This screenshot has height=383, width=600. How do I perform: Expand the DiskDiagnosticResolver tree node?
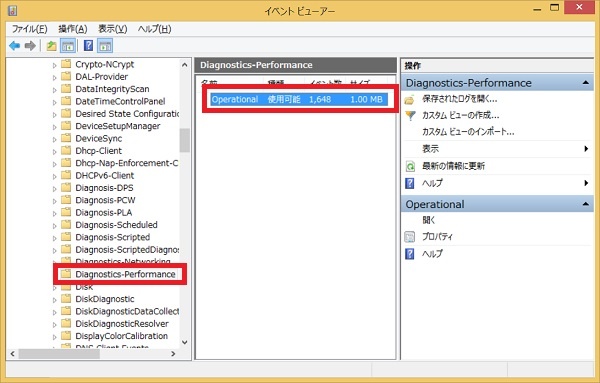pos(54,324)
